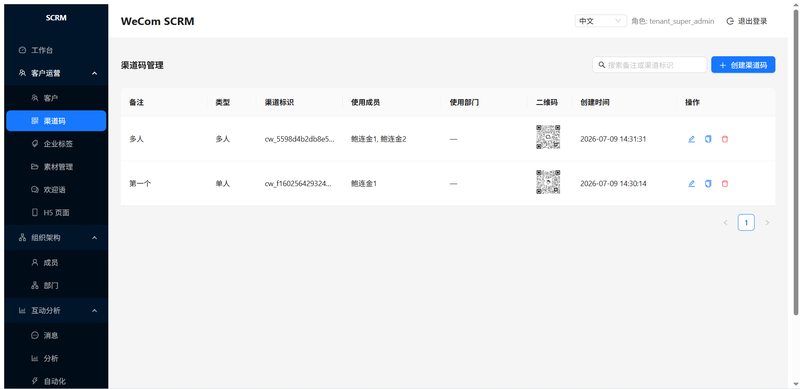Copy the 多人 channel code

point(708,139)
